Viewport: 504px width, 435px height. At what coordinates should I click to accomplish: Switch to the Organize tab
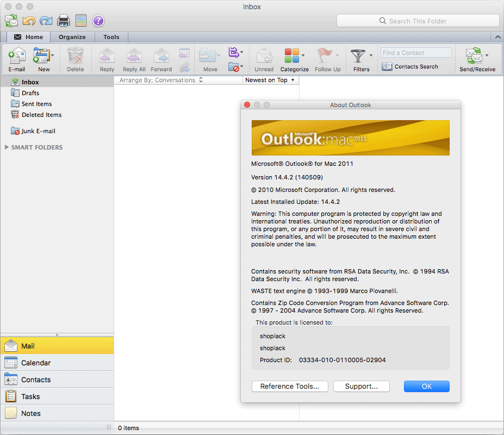tap(72, 37)
